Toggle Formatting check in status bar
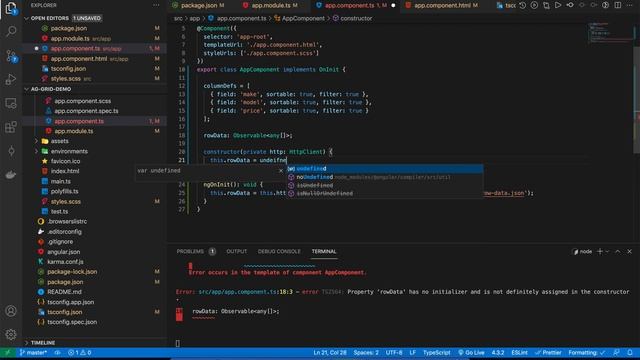This screenshot has height=360, width=640. click(587, 353)
